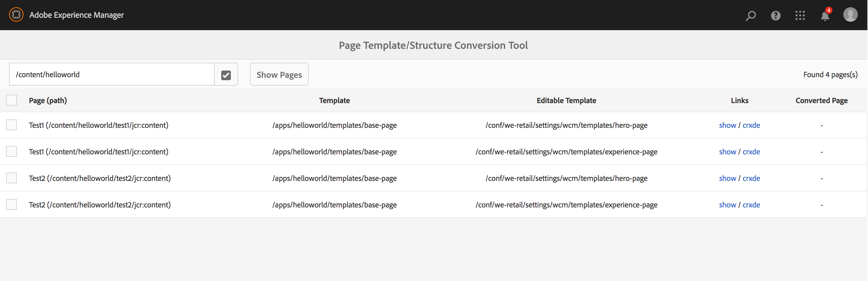Screen dimensions: 868x281
Task: Open the notifications bell icon
Action: (x=825, y=16)
